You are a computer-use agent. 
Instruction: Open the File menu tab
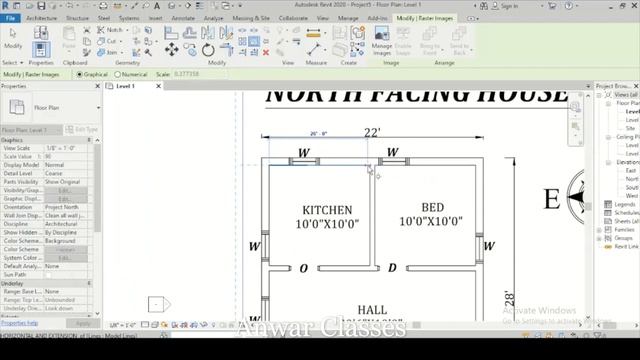click(10, 18)
